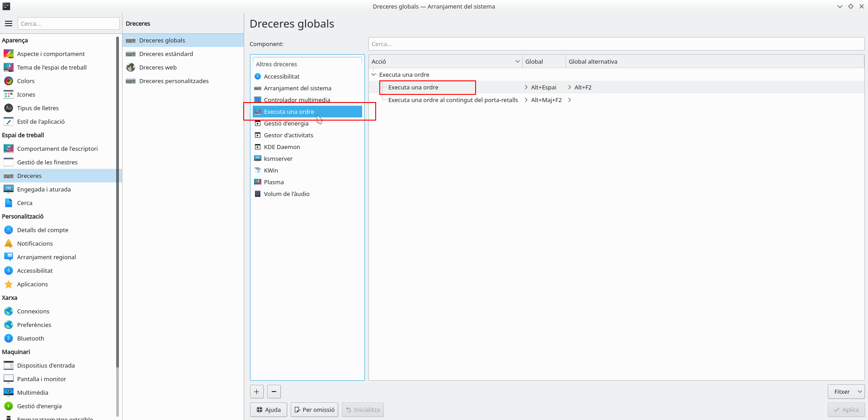Select the Bluetooth icon in Xarxa
Image resolution: width=868 pixels, height=420 pixels.
(x=9, y=338)
